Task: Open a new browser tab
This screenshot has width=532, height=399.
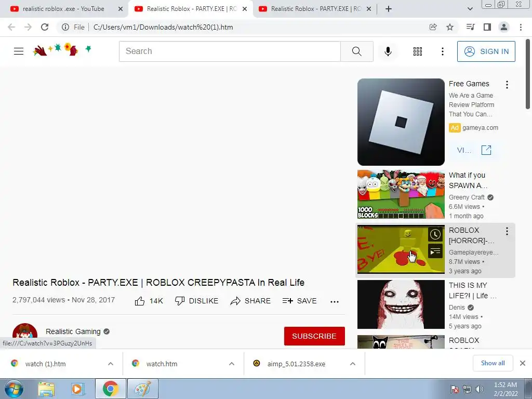Action: coord(389,9)
